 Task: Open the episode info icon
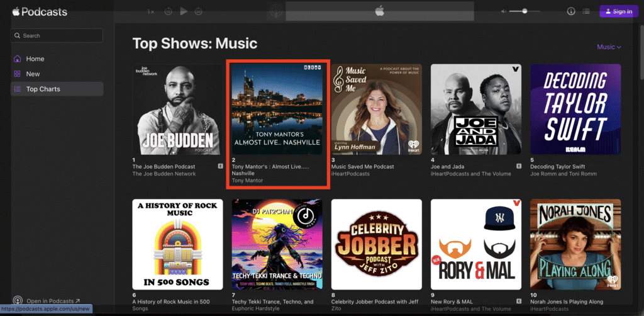point(571,11)
